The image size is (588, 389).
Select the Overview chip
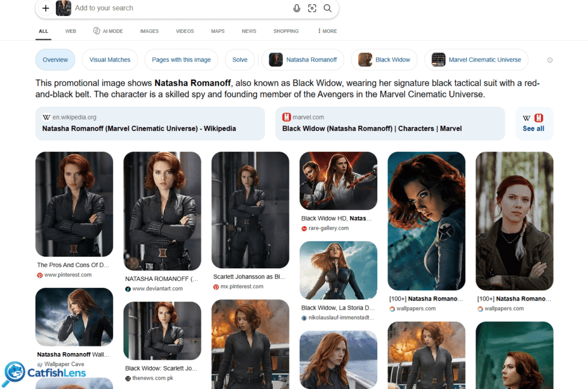point(55,60)
